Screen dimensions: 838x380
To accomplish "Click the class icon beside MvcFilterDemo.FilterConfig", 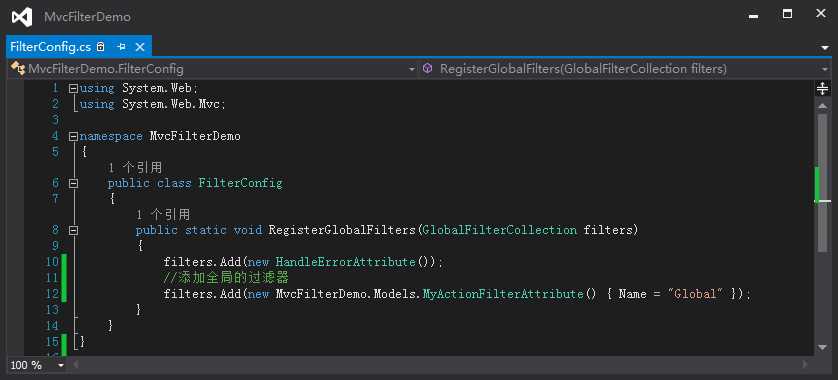I will coord(18,69).
